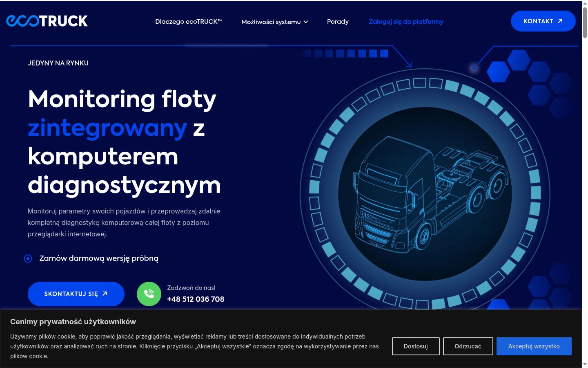
Task: Click the arrow icon in SKONTAKTUJ SIĘ button
Action: tap(105, 294)
